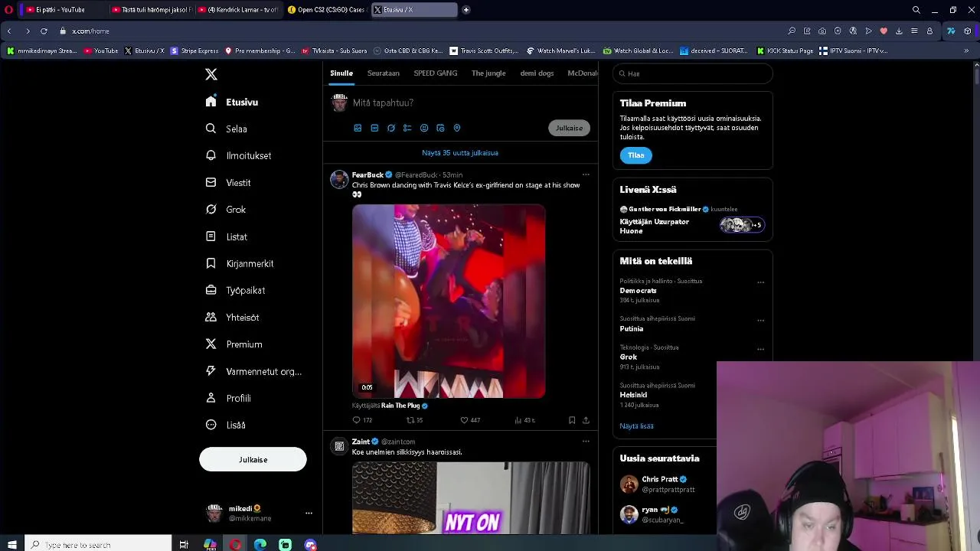Reply to FearBuck post

356,420
